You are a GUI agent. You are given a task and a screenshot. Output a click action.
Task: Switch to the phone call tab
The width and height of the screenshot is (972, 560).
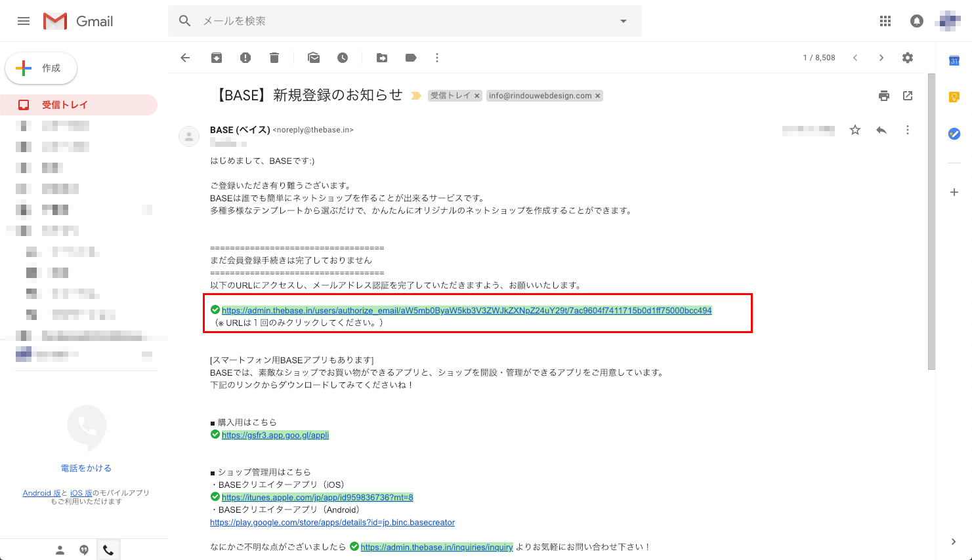[108, 550]
